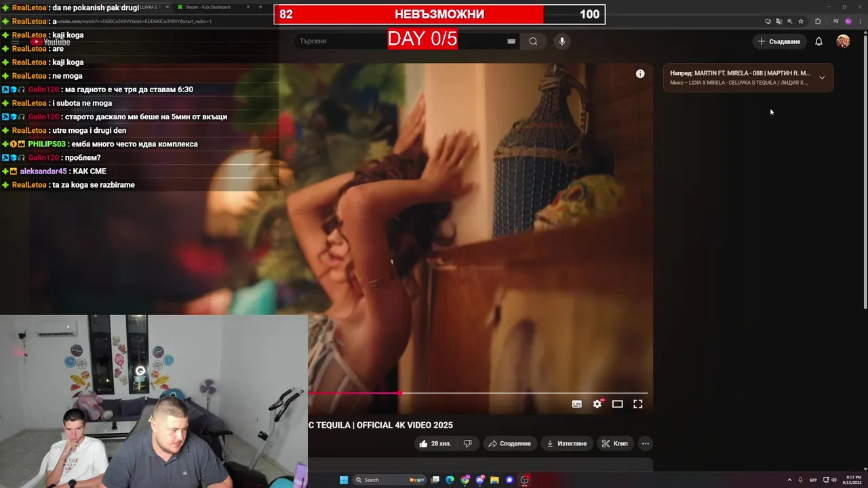This screenshot has width=868, height=488.
Task: Open File Explorer from taskbar
Action: coord(495,480)
